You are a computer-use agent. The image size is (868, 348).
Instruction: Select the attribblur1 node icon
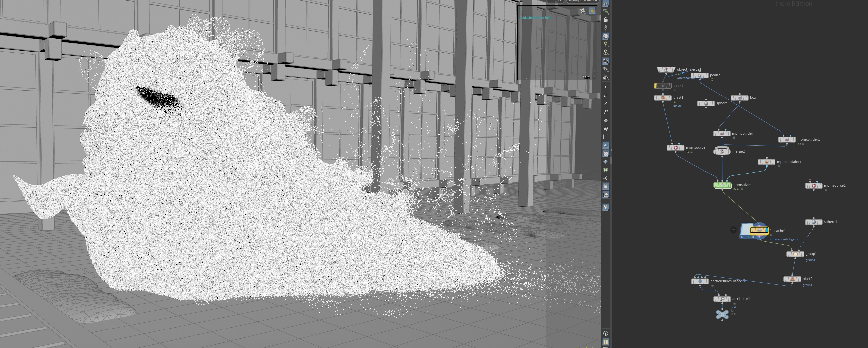(x=722, y=299)
